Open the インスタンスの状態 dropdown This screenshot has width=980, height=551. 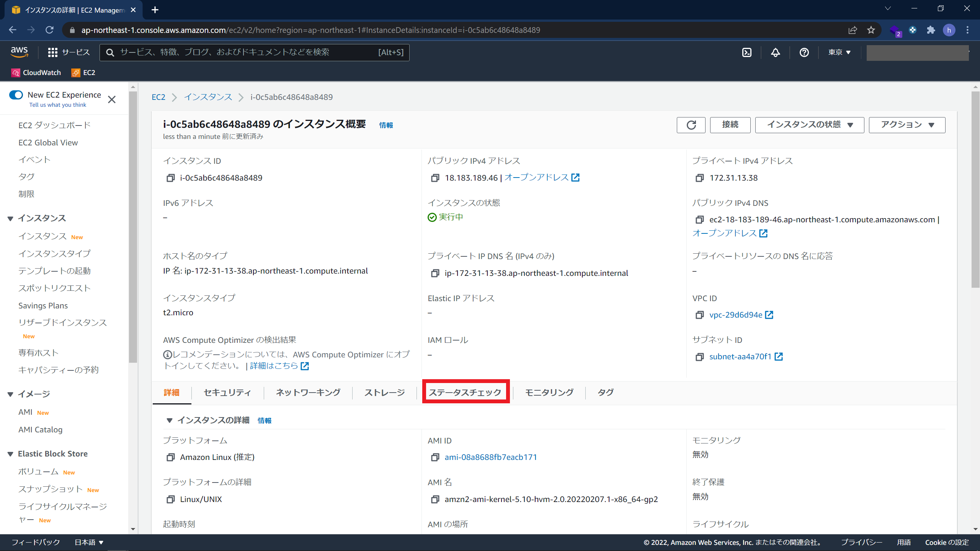coord(810,125)
